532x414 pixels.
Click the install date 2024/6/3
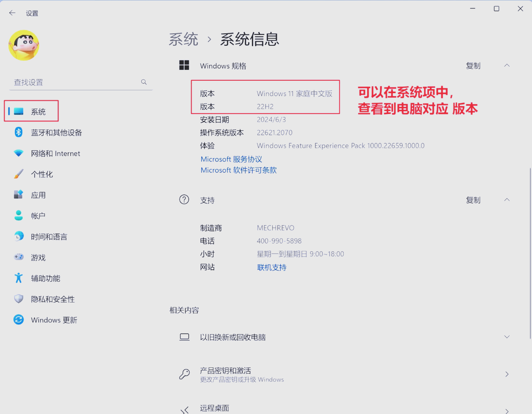271,120
